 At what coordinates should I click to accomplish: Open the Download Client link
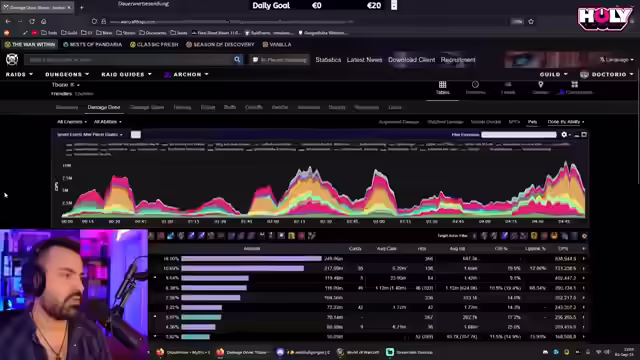411,60
